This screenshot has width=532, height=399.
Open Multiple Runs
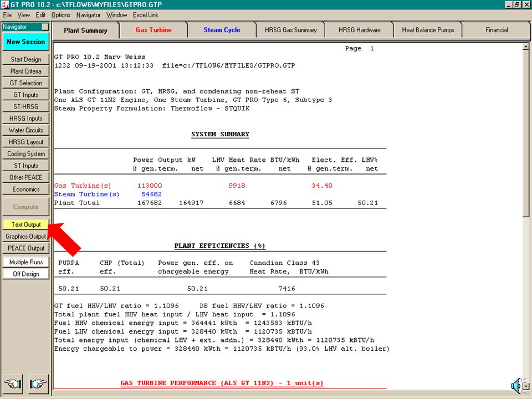(x=26, y=262)
